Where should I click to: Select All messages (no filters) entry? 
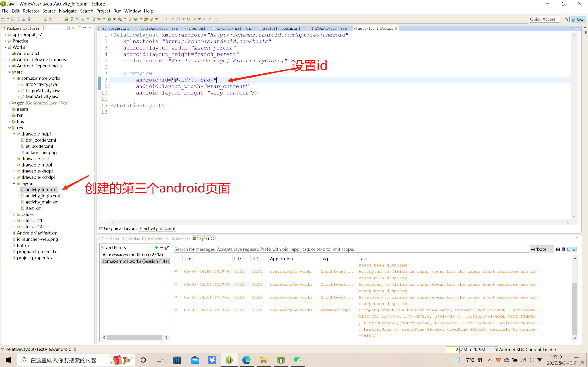tap(133, 255)
